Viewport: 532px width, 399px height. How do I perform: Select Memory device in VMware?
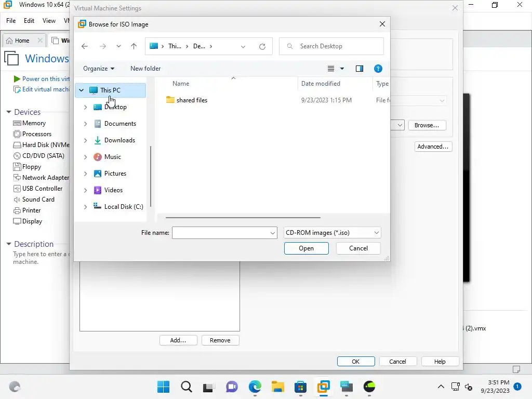pyautogui.click(x=30, y=123)
